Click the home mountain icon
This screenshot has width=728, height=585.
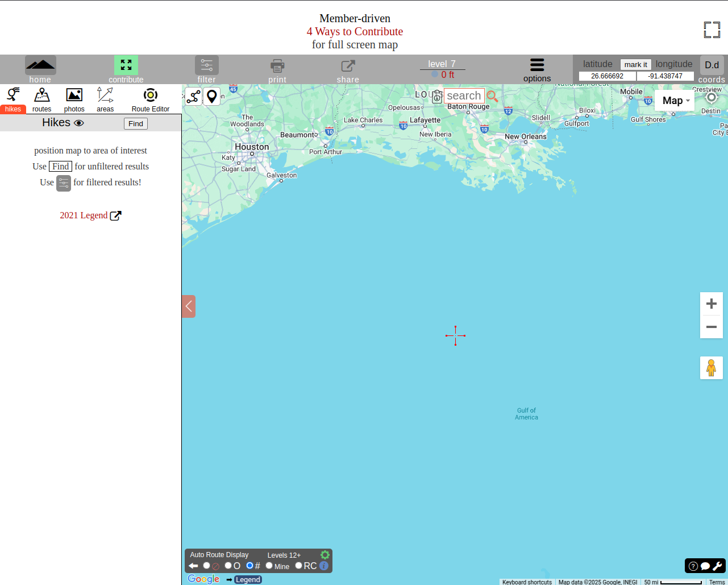coord(40,65)
